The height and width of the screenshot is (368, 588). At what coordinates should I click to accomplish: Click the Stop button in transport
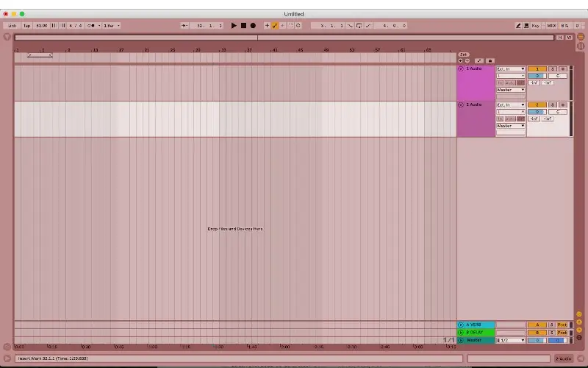243,26
